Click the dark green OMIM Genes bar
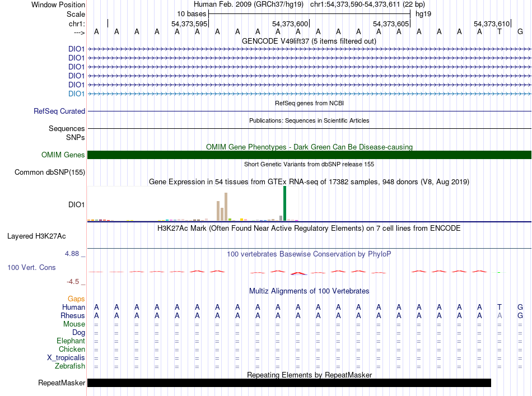 [309, 155]
